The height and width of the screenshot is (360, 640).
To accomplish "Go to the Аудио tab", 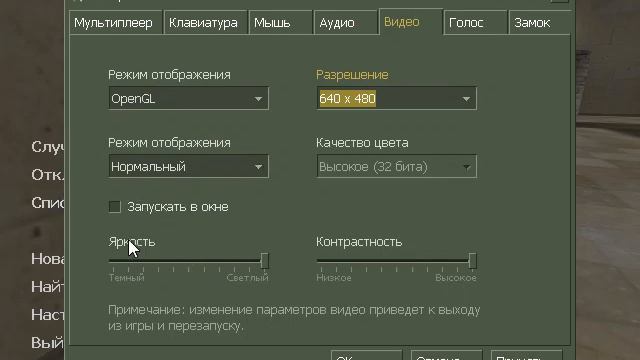I will coord(345,23).
